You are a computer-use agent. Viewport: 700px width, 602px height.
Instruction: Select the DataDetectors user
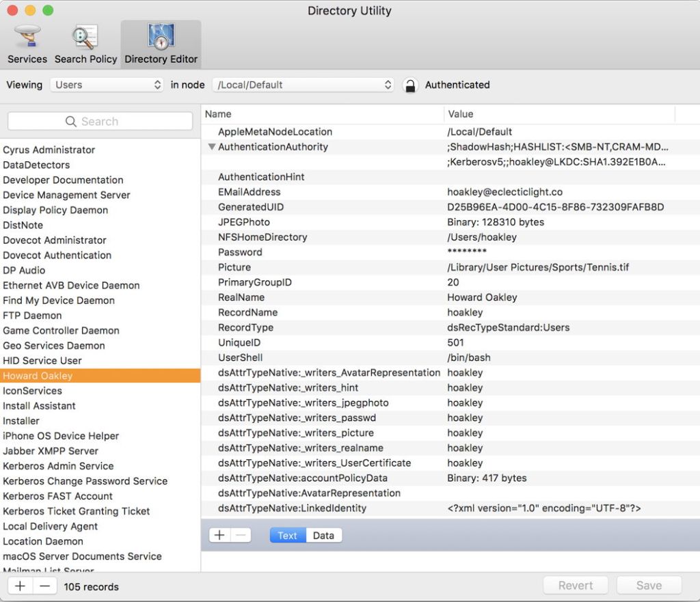[100, 165]
